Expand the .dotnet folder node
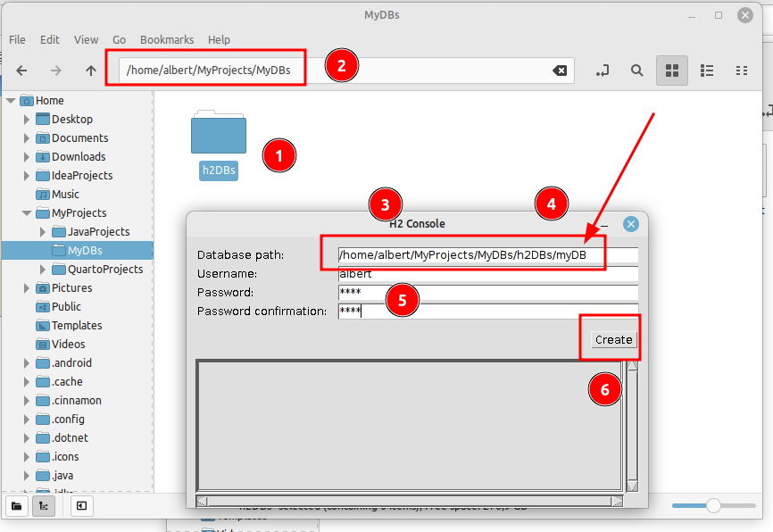The width and height of the screenshot is (773, 532). point(27,437)
